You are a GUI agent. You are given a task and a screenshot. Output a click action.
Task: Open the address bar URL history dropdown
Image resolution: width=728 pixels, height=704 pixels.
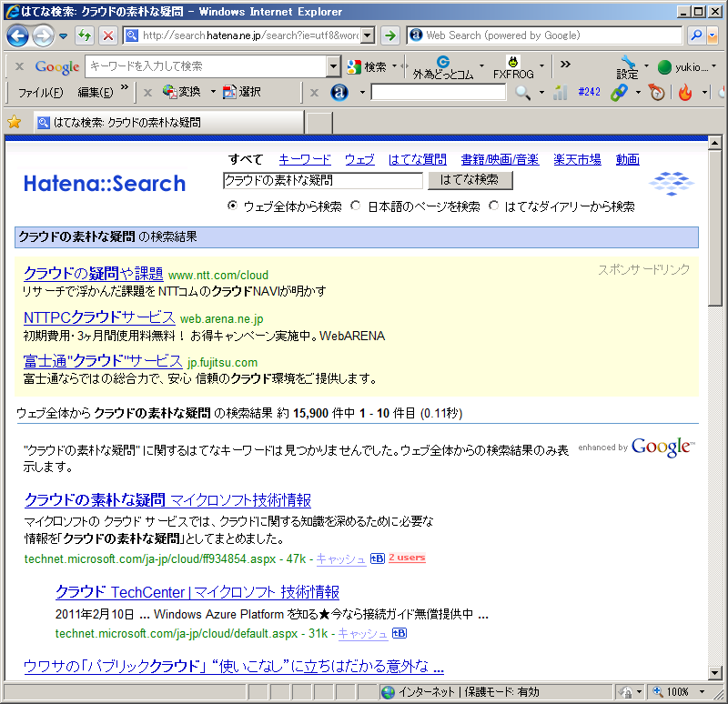click(x=368, y=35)
